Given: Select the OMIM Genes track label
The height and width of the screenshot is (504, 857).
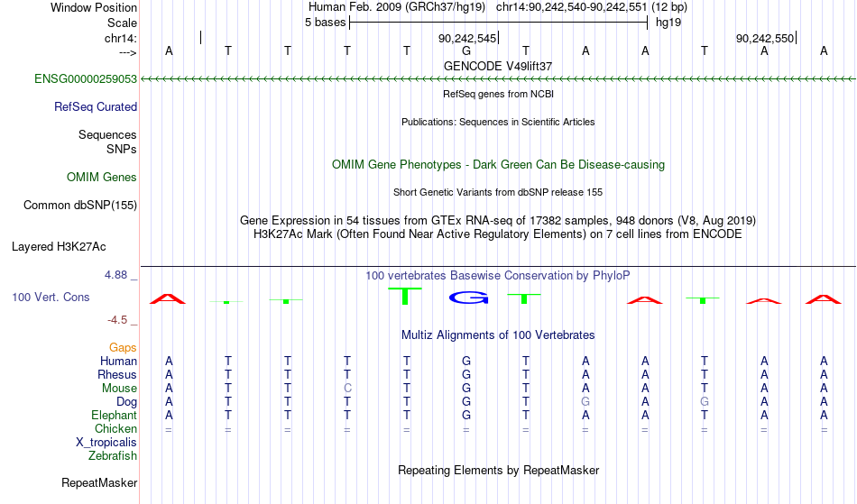Looking at the screenshot, I should tap(102, 177).
